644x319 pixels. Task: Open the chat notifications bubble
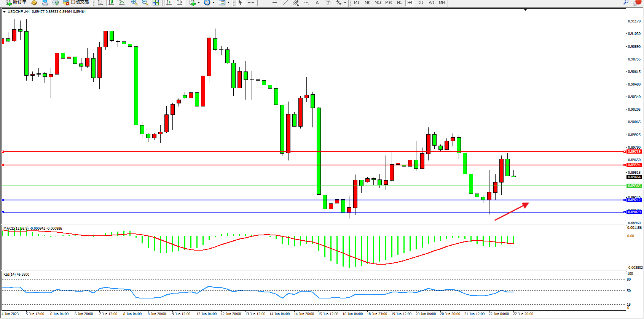[x=636, y=3]
